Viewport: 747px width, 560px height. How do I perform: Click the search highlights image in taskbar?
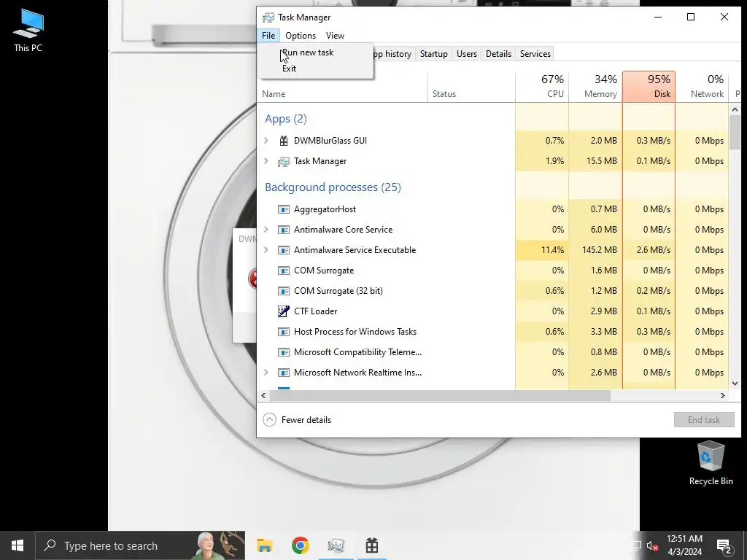[219, 545]
